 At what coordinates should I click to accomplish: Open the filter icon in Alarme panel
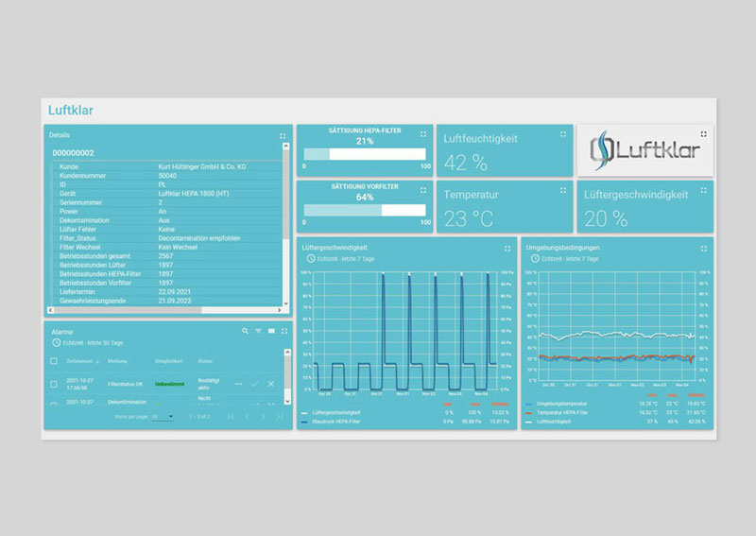pos(258,332)
